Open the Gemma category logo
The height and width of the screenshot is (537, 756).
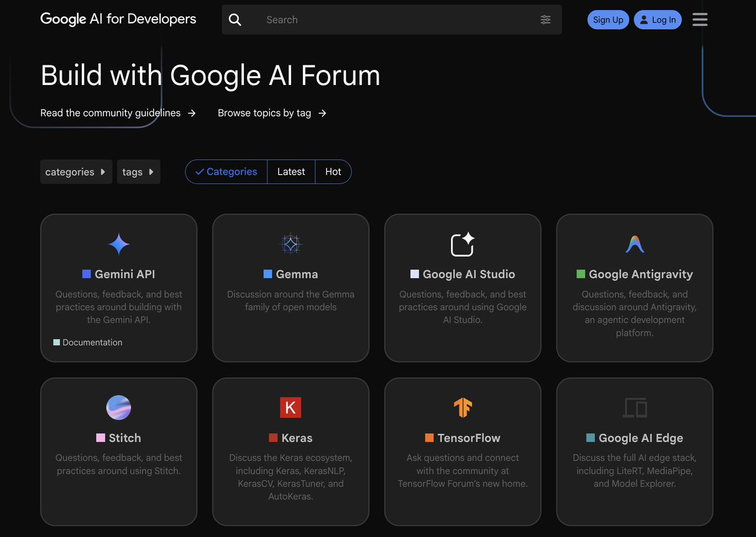(x=290, y=244)
